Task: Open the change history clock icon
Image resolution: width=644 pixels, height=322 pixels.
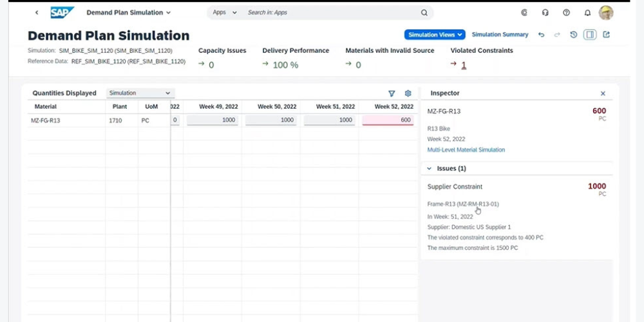Action: point(574,35)
